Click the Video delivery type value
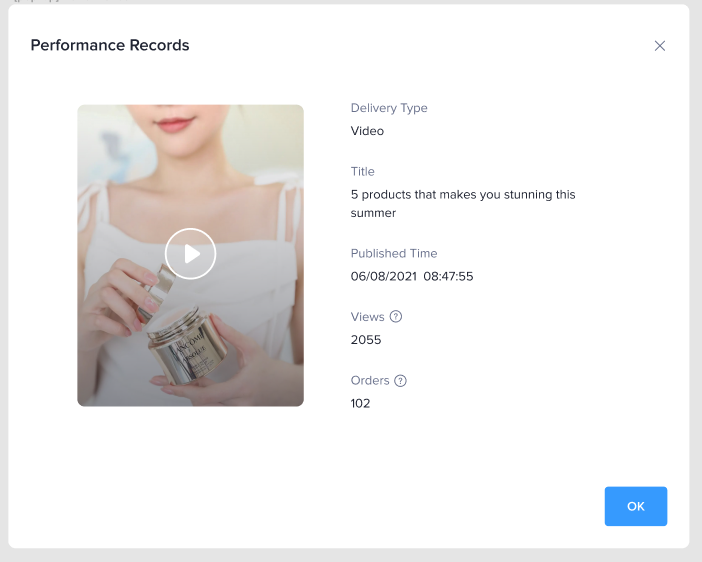The height and width of the screenshot is (562, 702). tap(367, 131)
